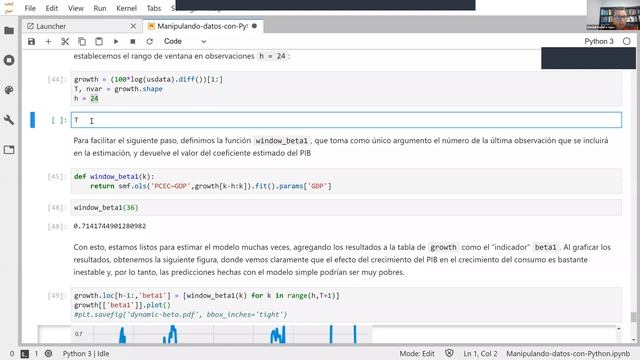Click Python 3 kernel name in toolbar
This screenshot has height=360, width=640.
(599, 41)
